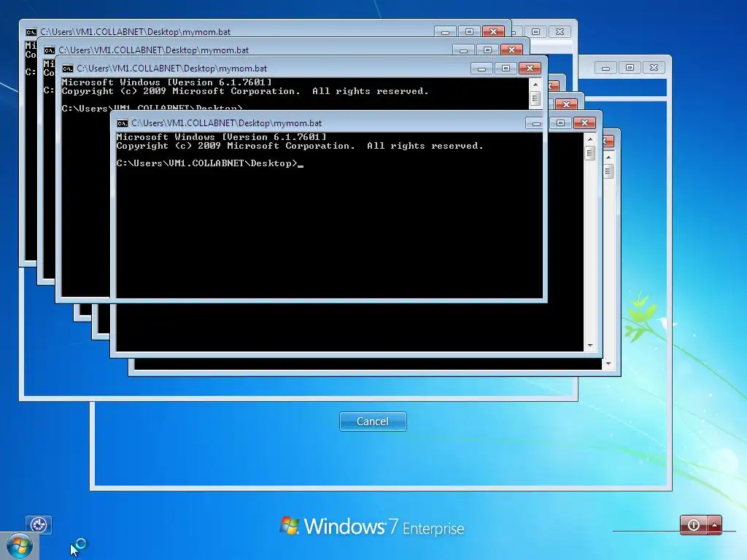The height and width of the screenshot is (560, 747).
Task: Close the mymom.bat window with second-highest title bar
Action: pyautogui.click(x=511, y=50)
